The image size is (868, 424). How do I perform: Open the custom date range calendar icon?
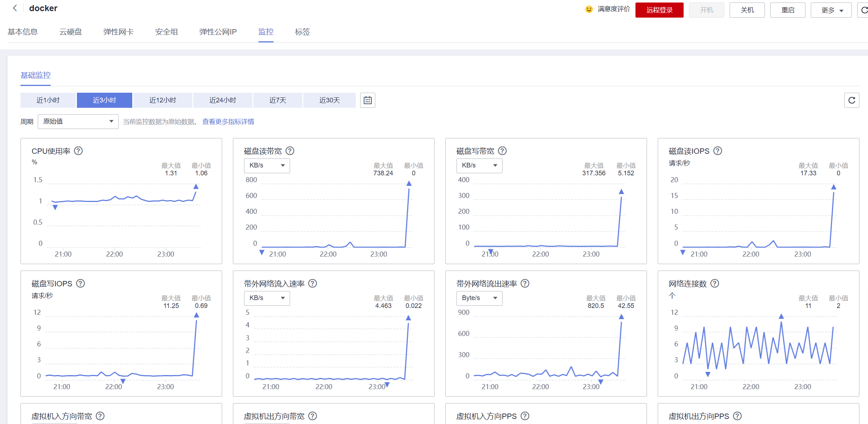click(367, 100)
